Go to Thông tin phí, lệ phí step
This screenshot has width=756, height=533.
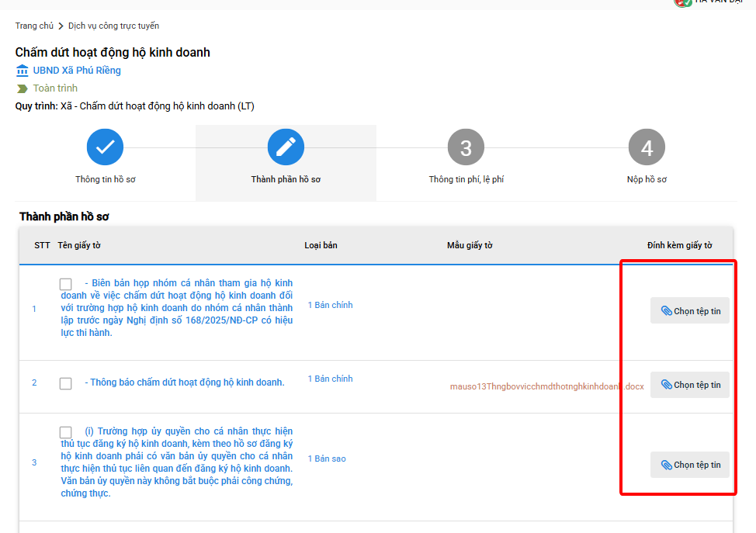click(466, 179)
